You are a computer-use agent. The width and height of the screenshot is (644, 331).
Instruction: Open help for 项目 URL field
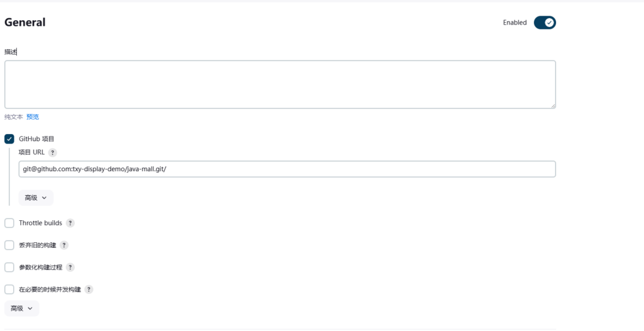(x=52, y=152)
